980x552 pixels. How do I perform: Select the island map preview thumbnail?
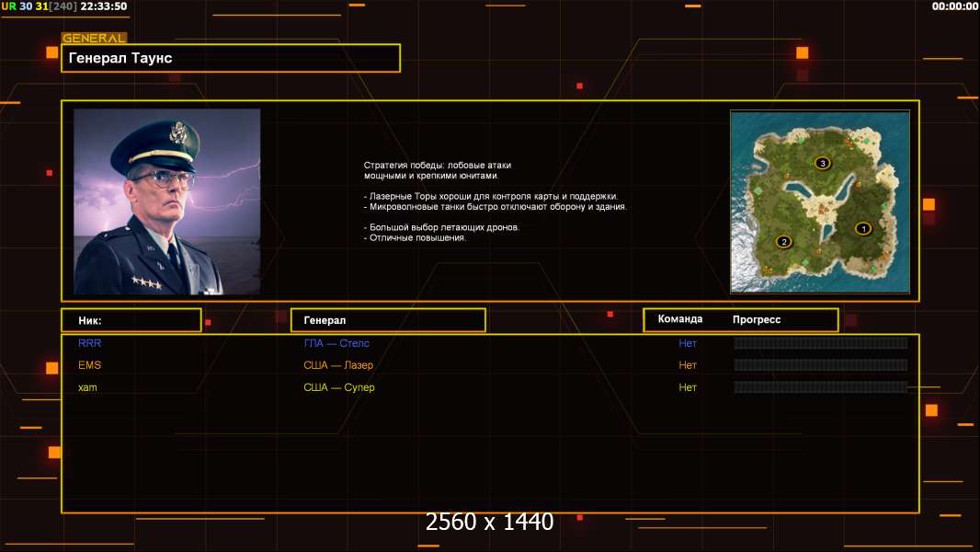click(x=820, y=201)
